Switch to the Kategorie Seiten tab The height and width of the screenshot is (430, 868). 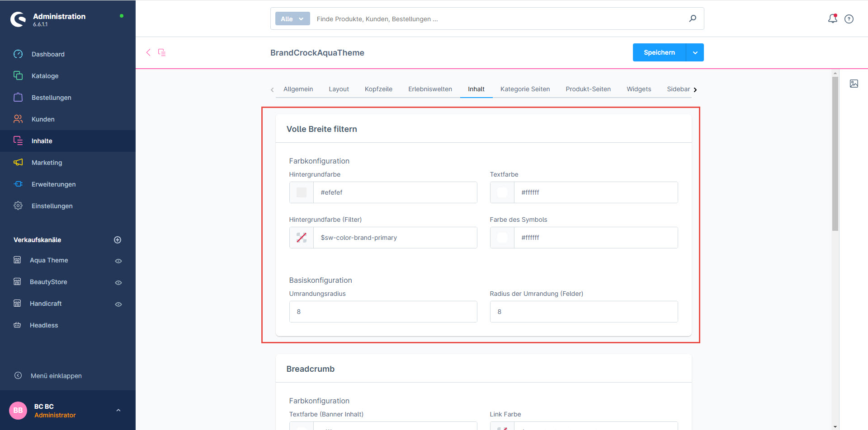coord(525,89)
